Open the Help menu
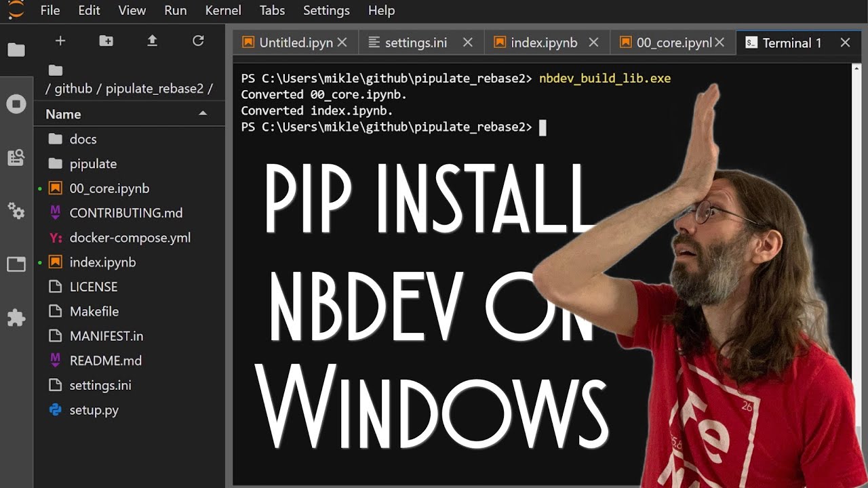Viewport: 868px width, 488px height. (381, 10)
